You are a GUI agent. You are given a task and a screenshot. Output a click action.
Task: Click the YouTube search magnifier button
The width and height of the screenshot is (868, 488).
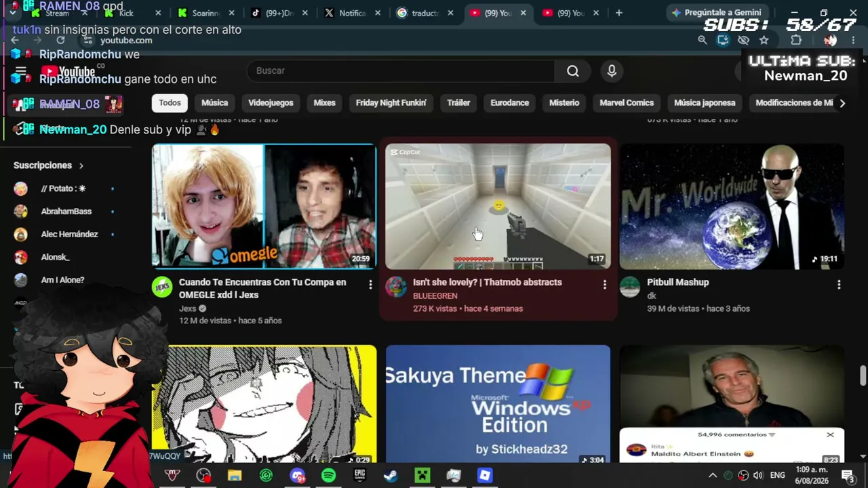[x=573, y=71]
